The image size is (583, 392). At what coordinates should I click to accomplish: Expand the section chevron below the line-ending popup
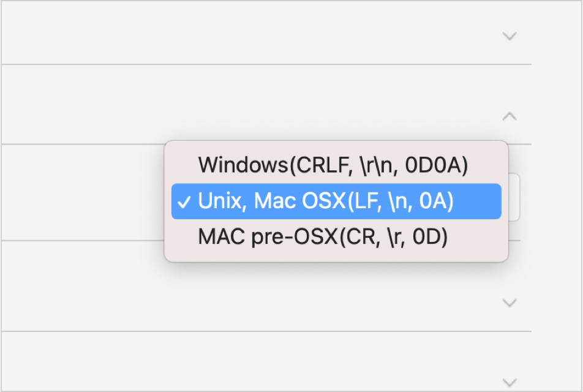click(x=510, y=303)
